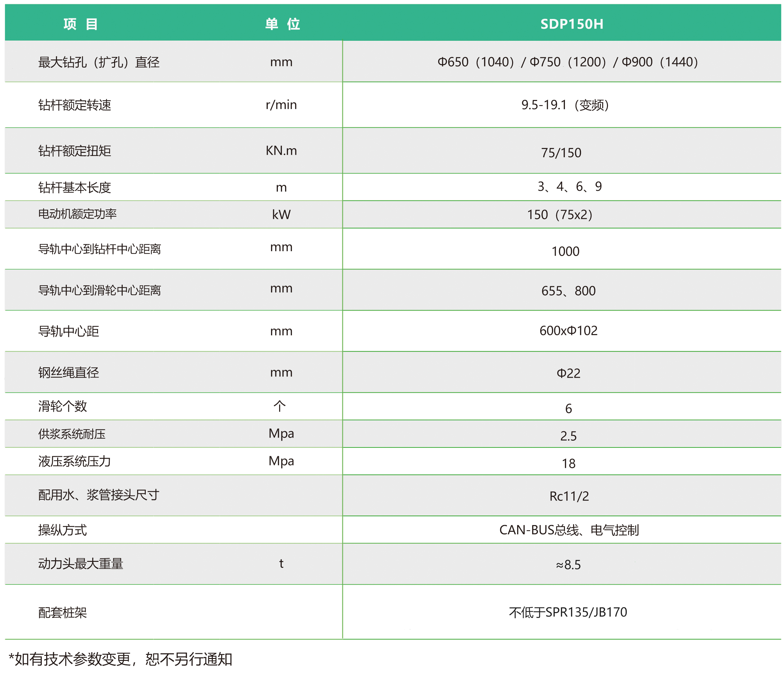Select the KN.m unit cell
Screen dimensions: 784x677
click(x=281, y=151)
